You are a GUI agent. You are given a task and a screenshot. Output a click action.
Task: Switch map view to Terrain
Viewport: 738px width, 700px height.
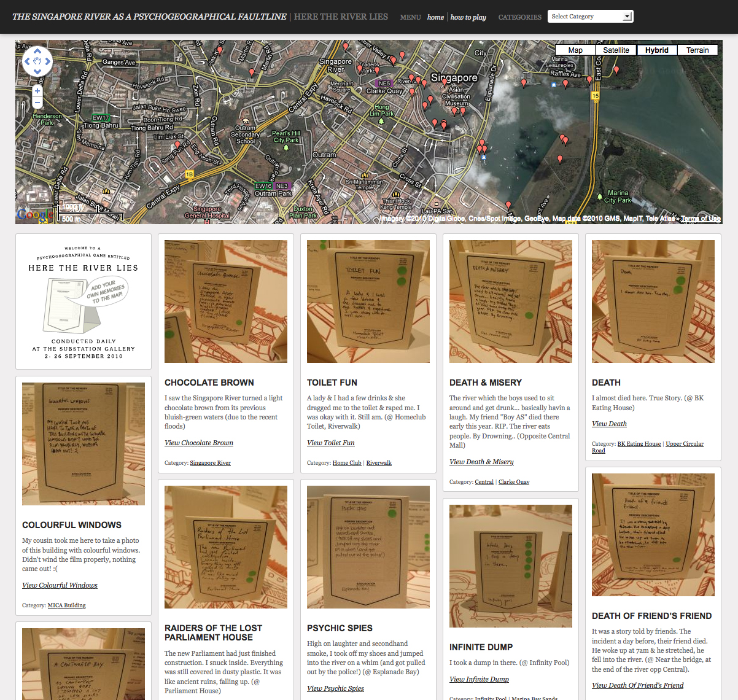point(697,50)
